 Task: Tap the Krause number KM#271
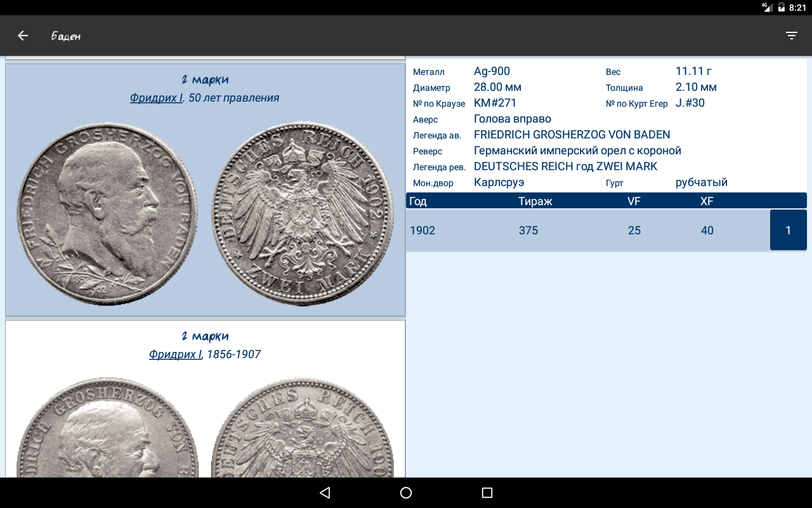(495, 103)
